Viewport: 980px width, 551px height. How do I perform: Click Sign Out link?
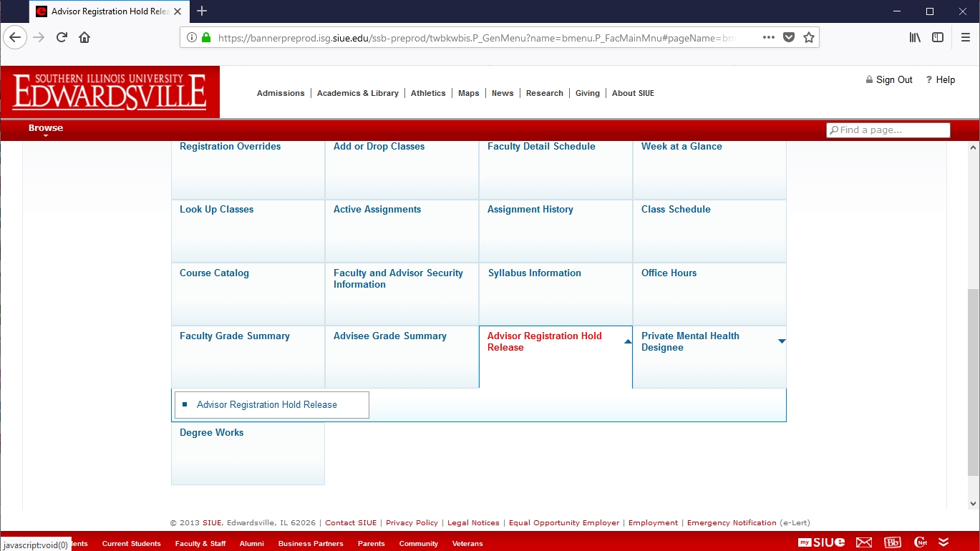(x=894, y=80)
